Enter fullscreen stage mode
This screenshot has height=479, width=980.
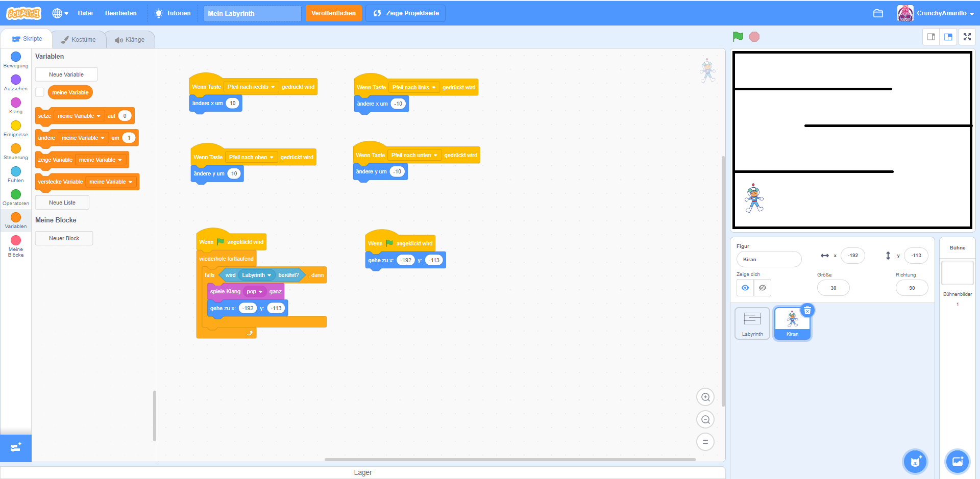click(x=967, y=37)
